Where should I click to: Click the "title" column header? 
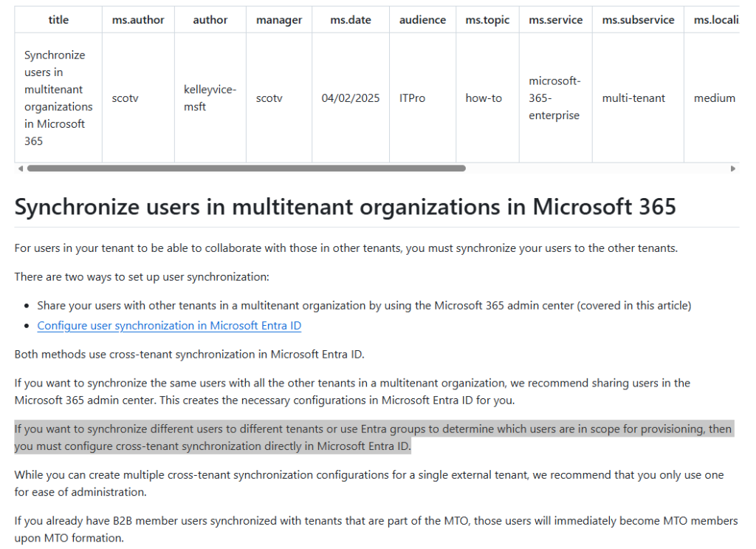click(x=58, y=20)
